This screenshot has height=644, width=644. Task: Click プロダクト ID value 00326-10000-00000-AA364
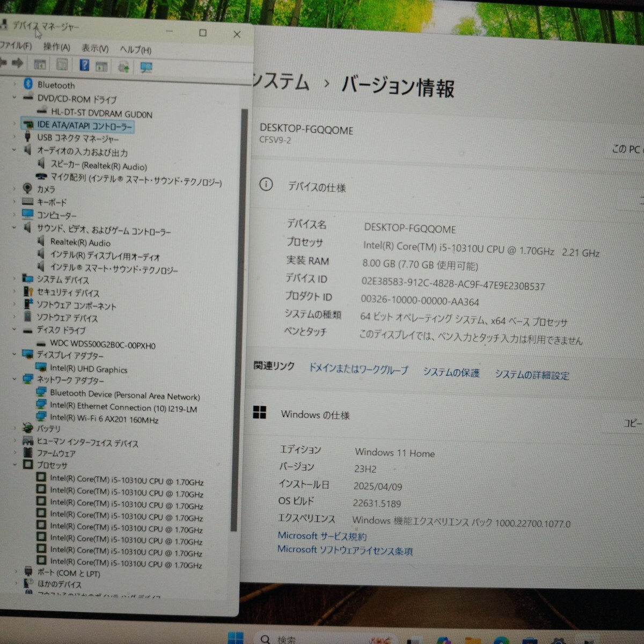click(x=420, y=301)
